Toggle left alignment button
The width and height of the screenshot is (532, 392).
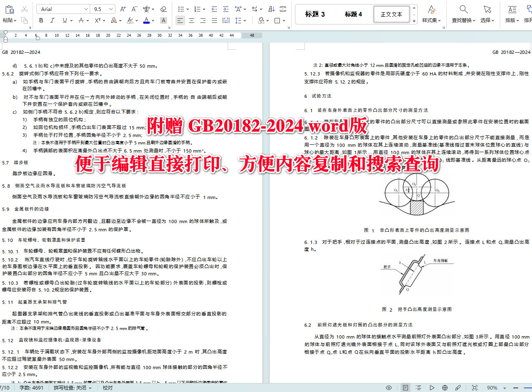pyautogui.click(x=180, y=20)
